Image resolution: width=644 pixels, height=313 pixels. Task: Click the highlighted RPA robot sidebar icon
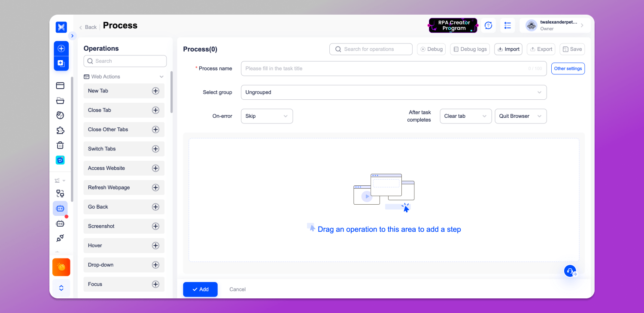(60, 209)
